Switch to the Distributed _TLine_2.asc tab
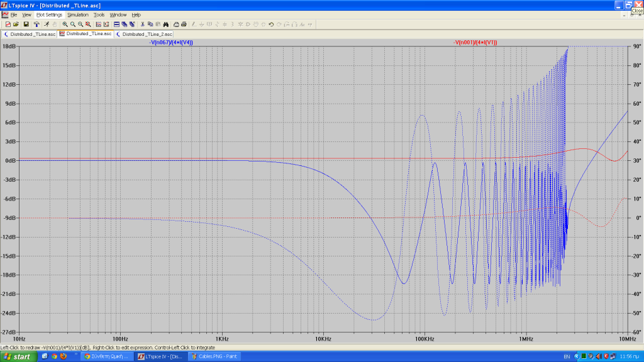Viewport: 644px width, 362px height. (x=145, y=34)
